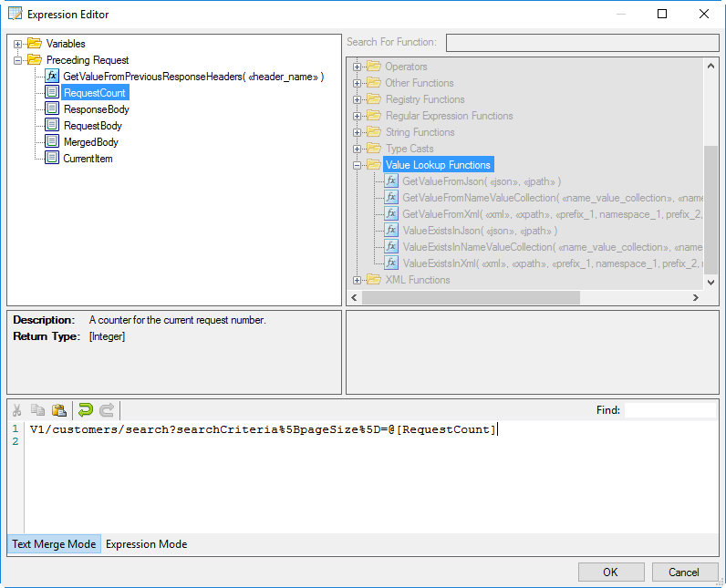Viewport: 726px width, 588px height.
Task: Click the variable icon beside CurrentItem
Action: click(x=52, y=158)
